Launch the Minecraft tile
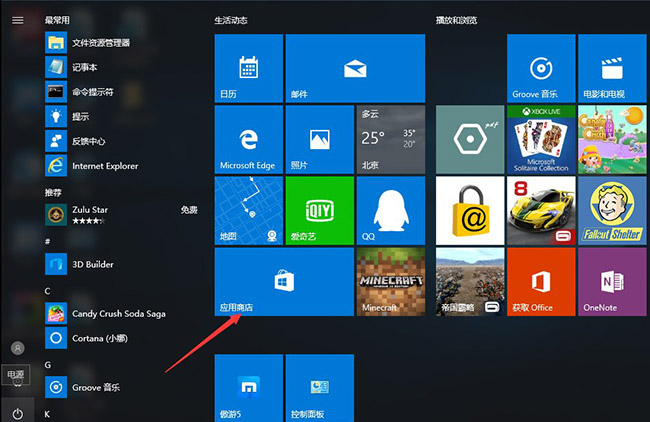The image size is (650, 422). pos(391,282)
